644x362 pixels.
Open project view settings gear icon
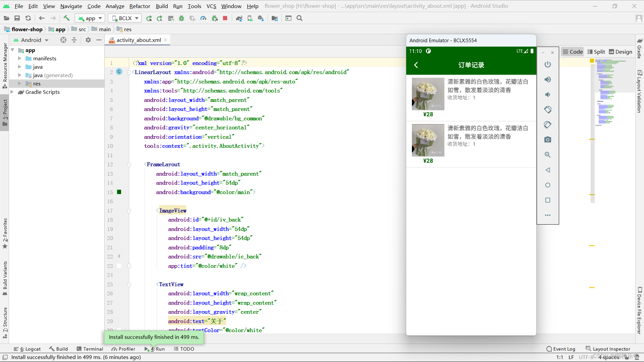88,40
